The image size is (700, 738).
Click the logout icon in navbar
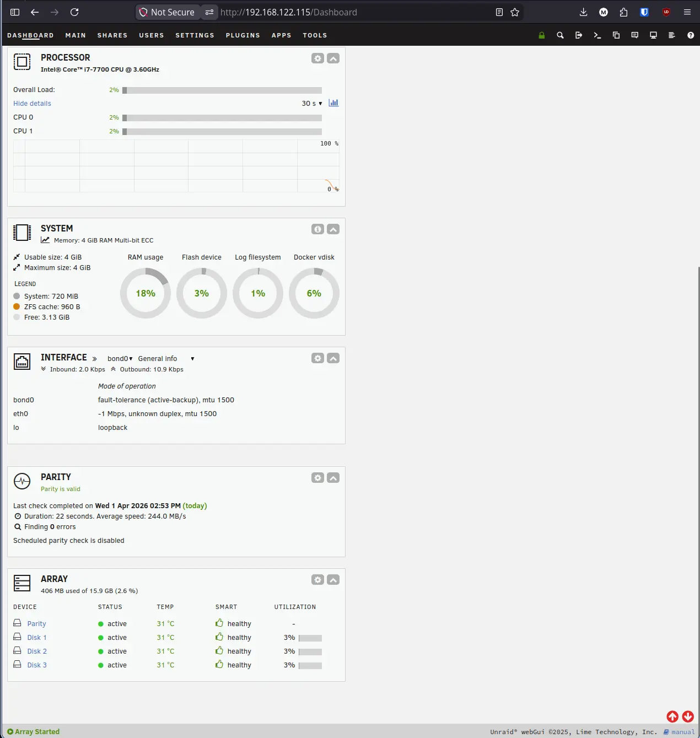point(579,35)
